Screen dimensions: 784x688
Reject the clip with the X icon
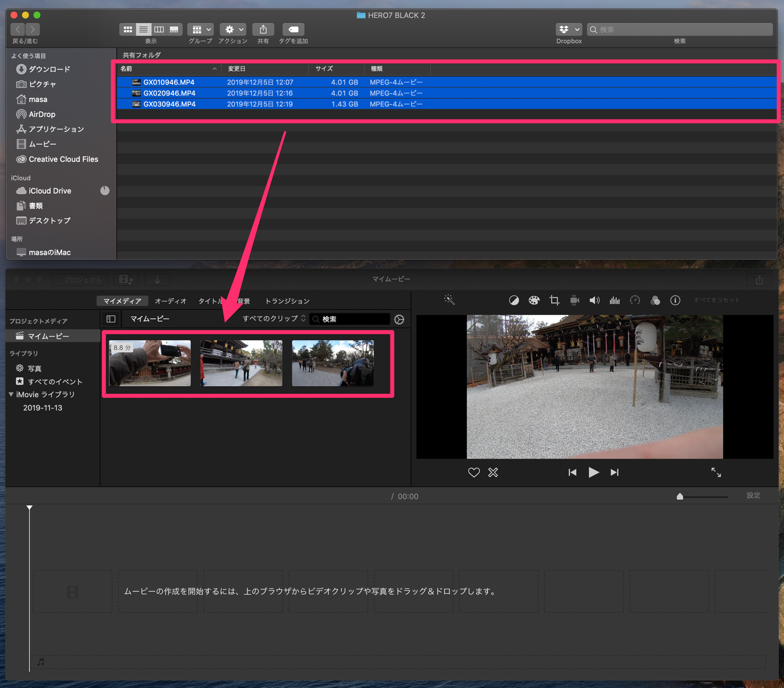pyautogui.click(x=493, y=472)
